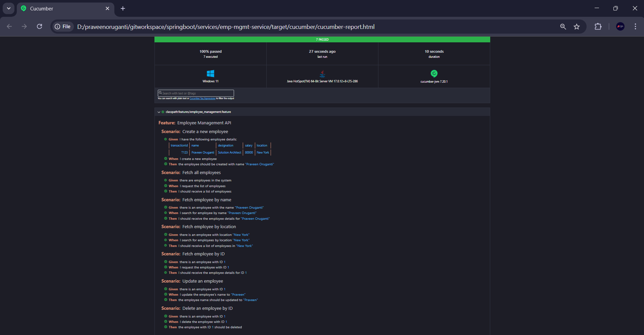Click pass icon for 'I search for employee by name'
Image resolution: width=644 pixels, height=335 pixels.
(166, 213)
